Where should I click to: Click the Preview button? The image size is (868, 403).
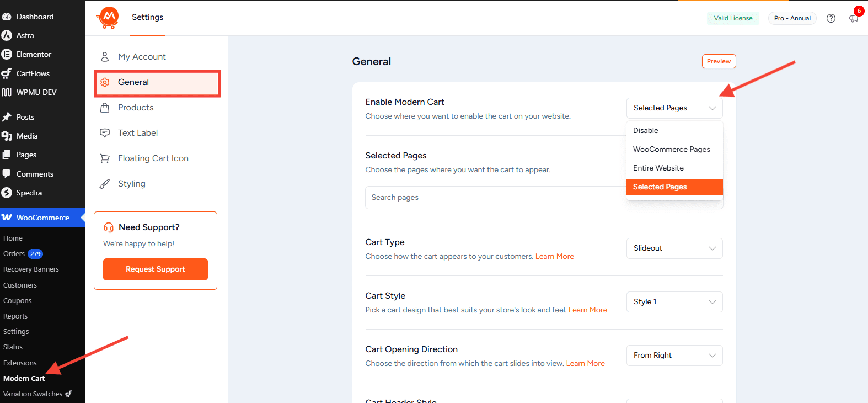pyautogui.click(x=719, y=61)
